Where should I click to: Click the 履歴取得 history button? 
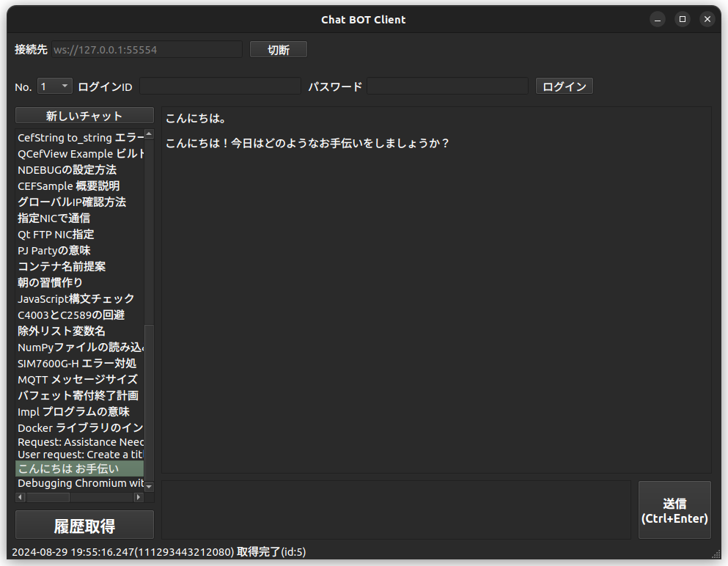(84, 525)
